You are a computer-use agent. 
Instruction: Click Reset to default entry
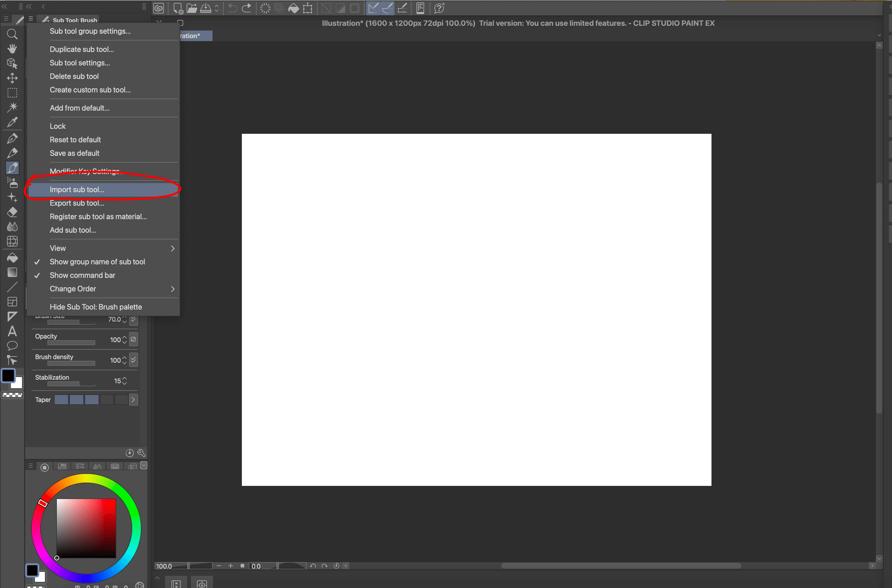(75, 139)
